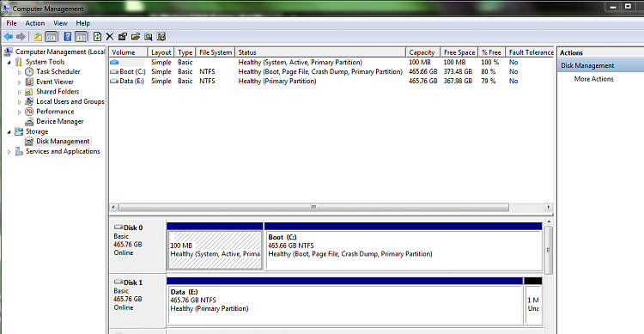
Task: Click the horizontal scrollbar right arrow
Action: pyautogui.click(x=549, y=207)
